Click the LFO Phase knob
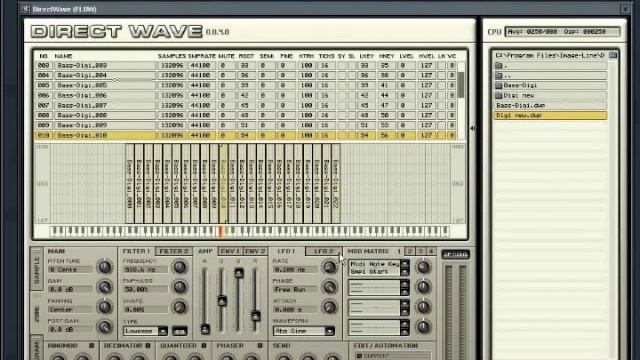Image resolution: width=640 pixels, height=360 pixels. click(x=329, y=287)
